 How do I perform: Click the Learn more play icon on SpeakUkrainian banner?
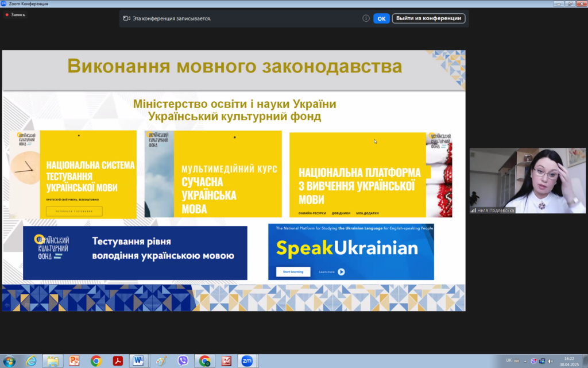click(341, 272)
